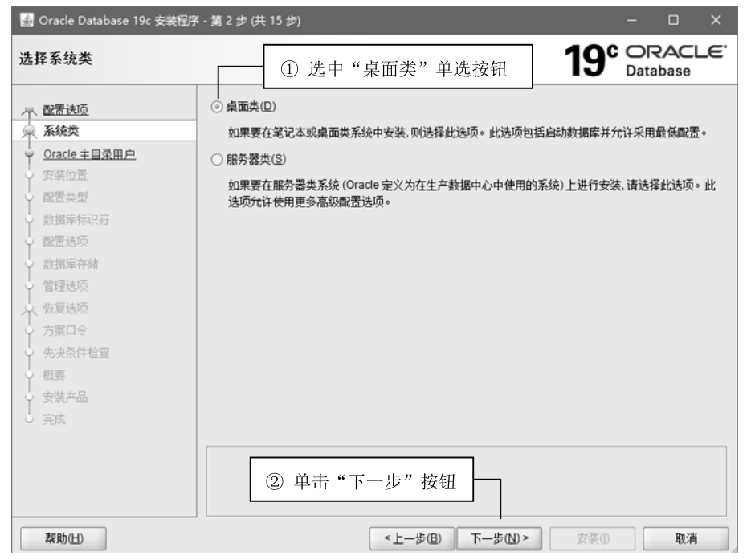
Task: Click the 下一步 button
Action: pyautogui.click(x=499, y=538)
